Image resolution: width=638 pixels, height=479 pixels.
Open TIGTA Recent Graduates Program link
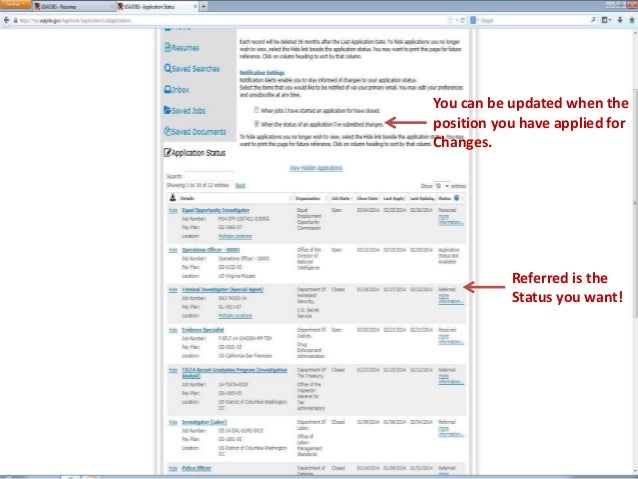click(234, 372)
